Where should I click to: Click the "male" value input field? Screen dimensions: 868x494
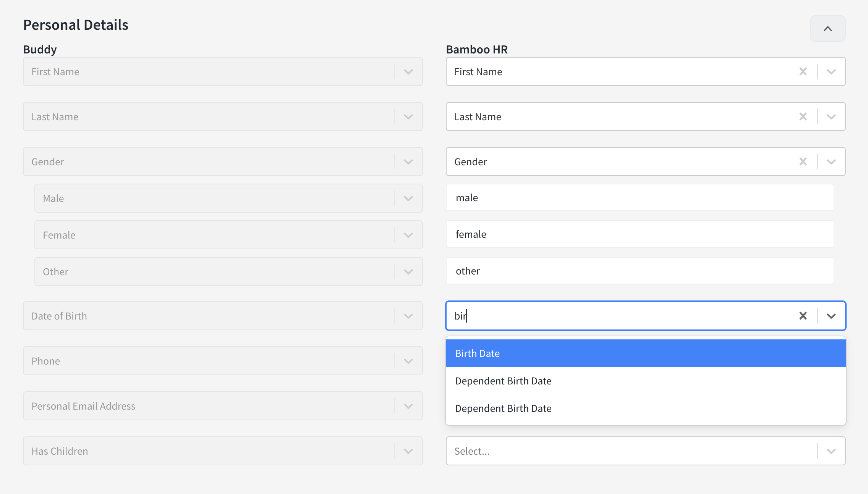pos(640,197)
